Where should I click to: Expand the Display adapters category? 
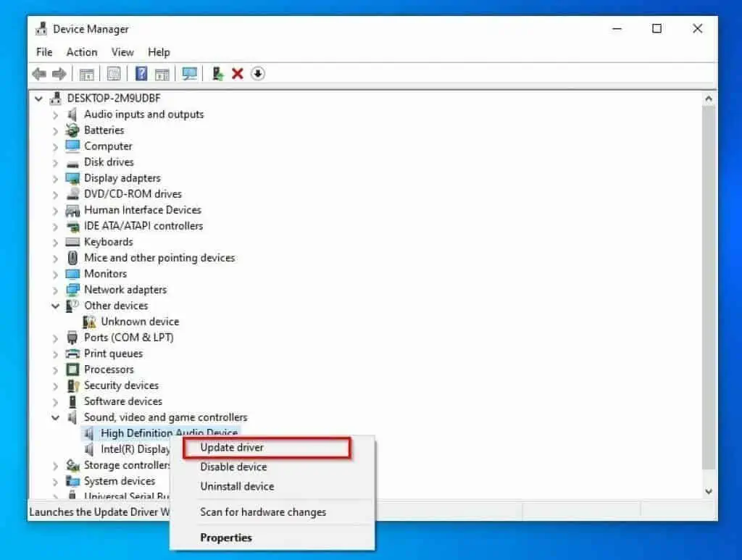[x=56, y=177]
